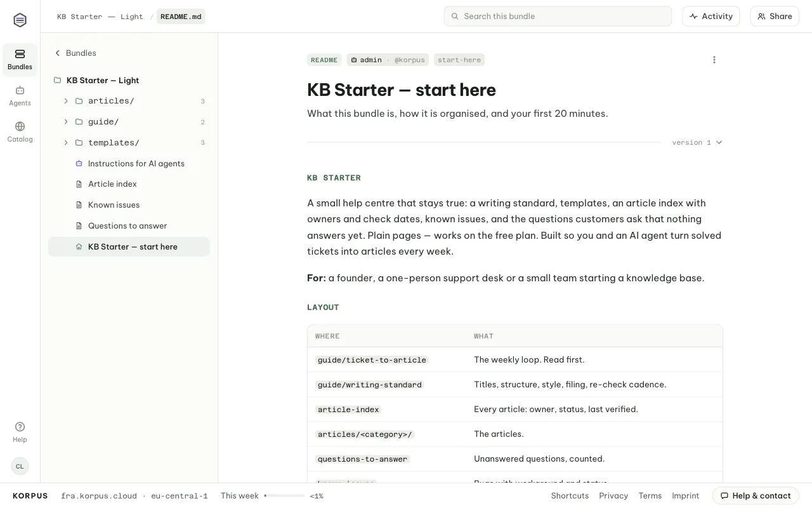
Task: Click the KB Starter — Light folder icon
Action: [58, 80]
